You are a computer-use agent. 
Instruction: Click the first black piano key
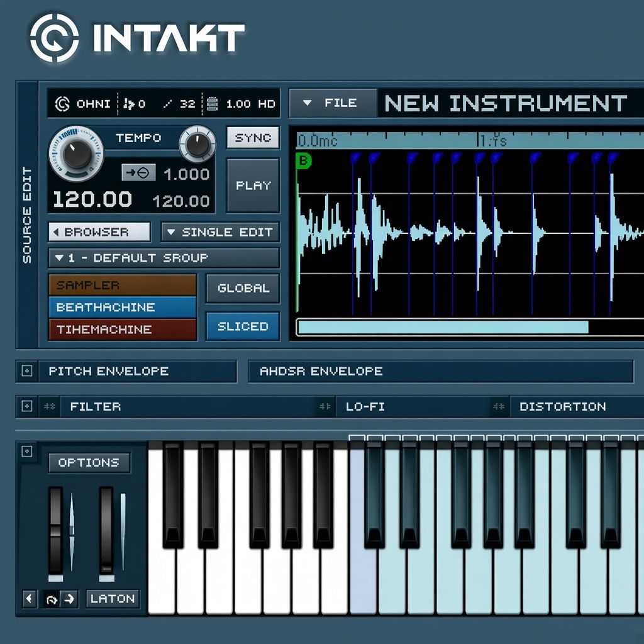(x=173, y=496)
